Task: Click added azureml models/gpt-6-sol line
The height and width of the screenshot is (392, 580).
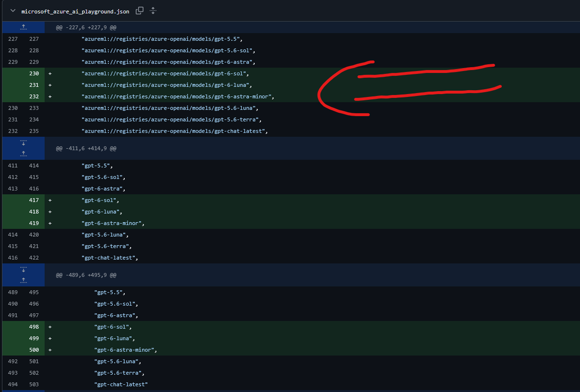Action: 166,73
